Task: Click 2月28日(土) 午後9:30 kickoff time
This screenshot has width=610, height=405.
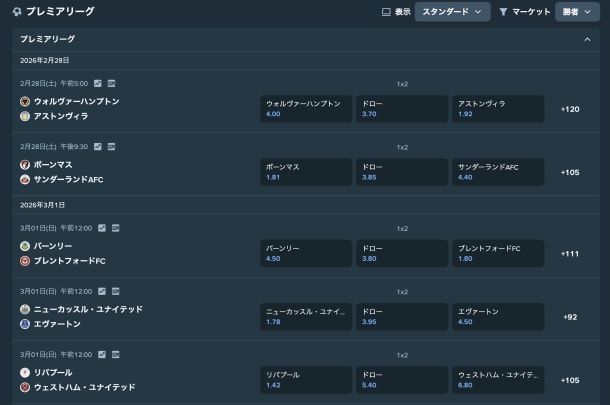Action: pyautogui.click(x=54, y=147)
